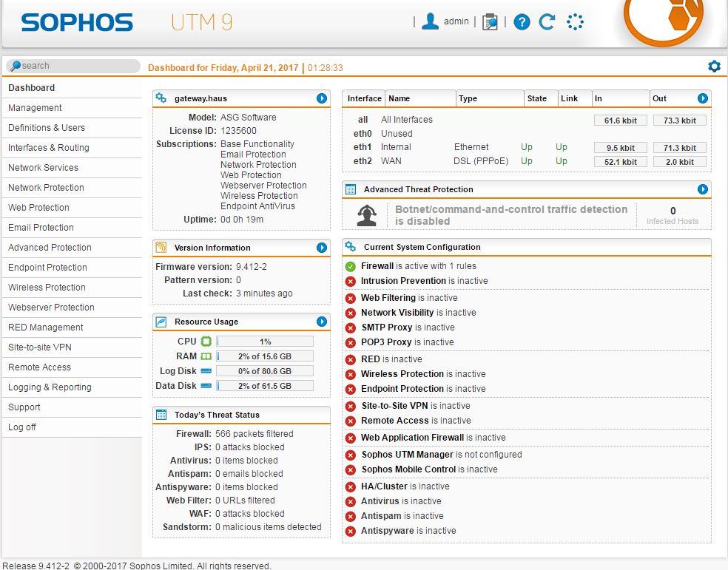Open the Network Services menu

coord(72,167)
